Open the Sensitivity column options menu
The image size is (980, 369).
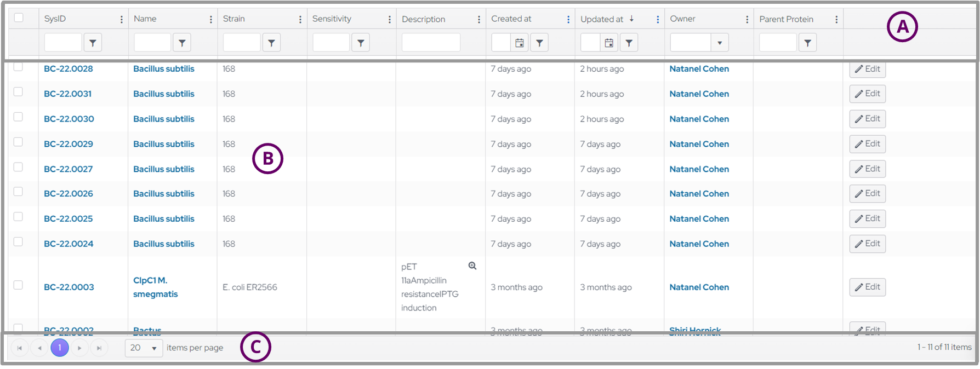pos(390,20)
